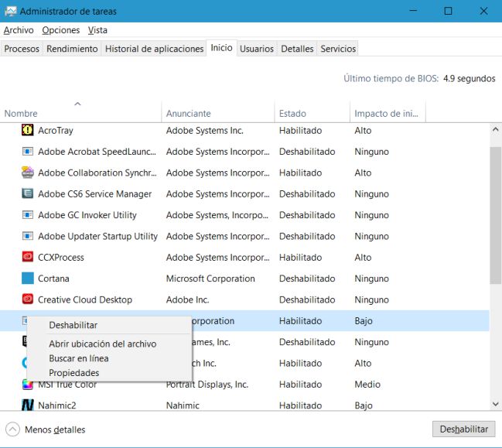Choose Abrir ubicación del archivo
This screenshot has height=448, width=502.
[110, 344]
